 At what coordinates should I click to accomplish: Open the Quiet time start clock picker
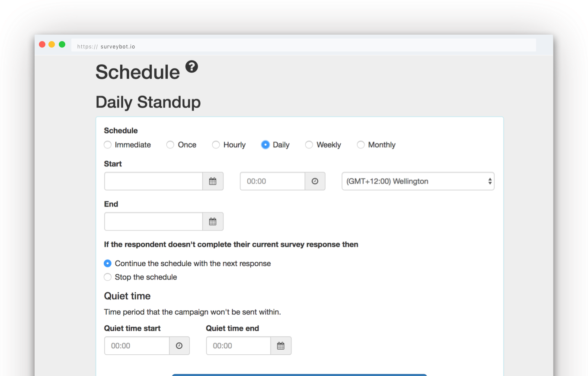pyautogui.click(x=179, y=346)
